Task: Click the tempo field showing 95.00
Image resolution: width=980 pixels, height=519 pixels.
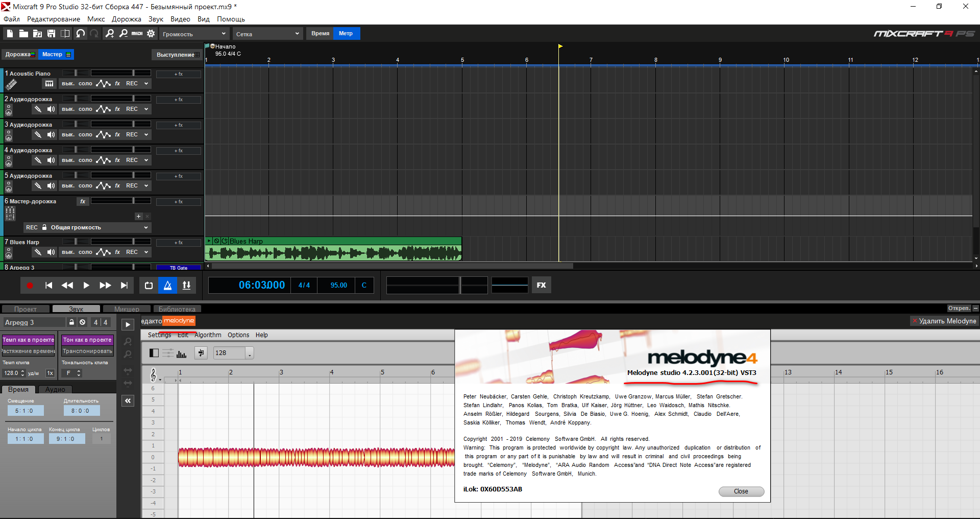Action: pyautogui.click(x=338, y=286)
